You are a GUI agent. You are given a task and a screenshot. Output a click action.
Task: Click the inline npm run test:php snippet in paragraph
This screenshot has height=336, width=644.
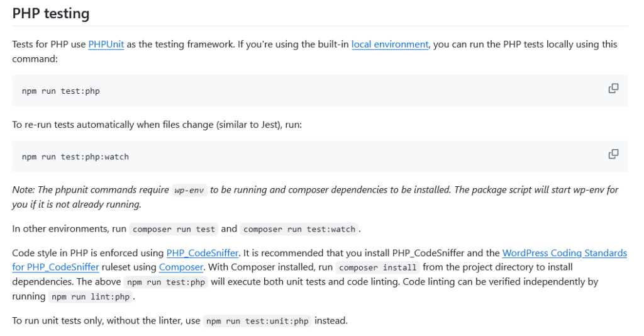point(166,283)
